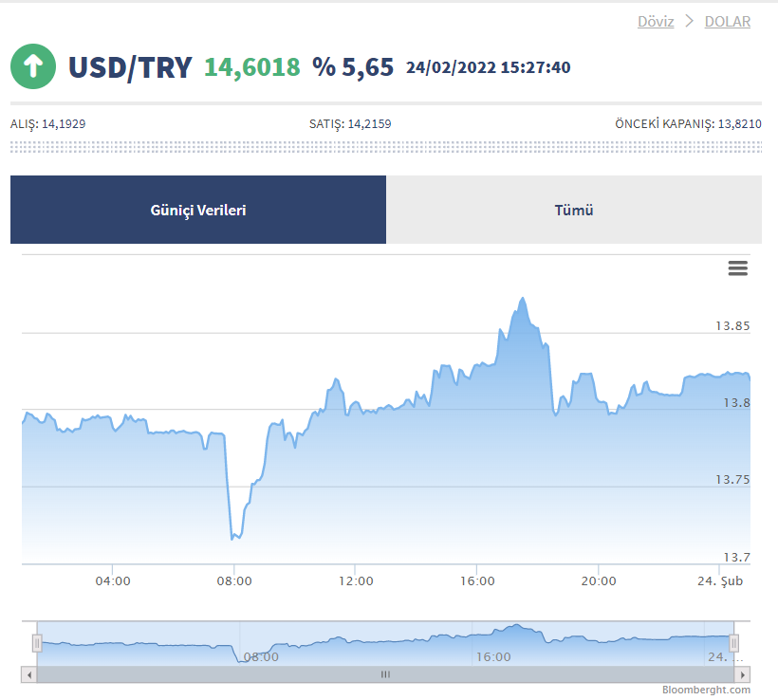778x700 pixels.
Task: Click the right navigator range handle
Action: coord(733,644)
